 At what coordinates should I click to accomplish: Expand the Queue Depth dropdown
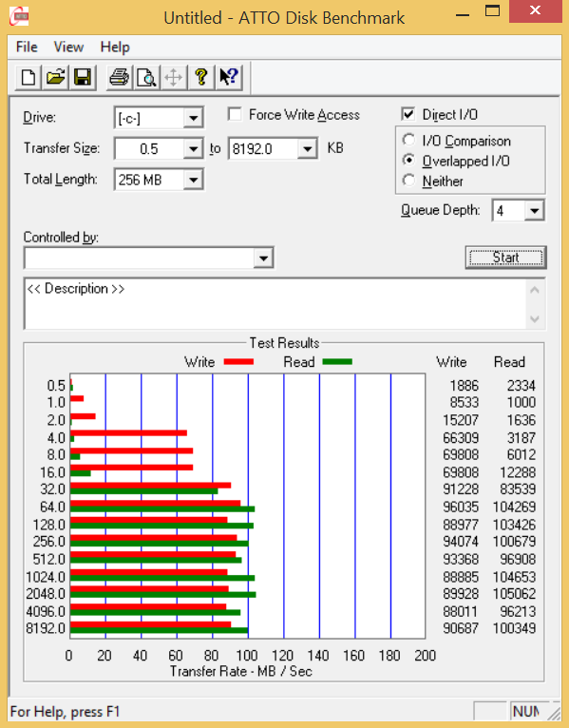tap(534, 211)
